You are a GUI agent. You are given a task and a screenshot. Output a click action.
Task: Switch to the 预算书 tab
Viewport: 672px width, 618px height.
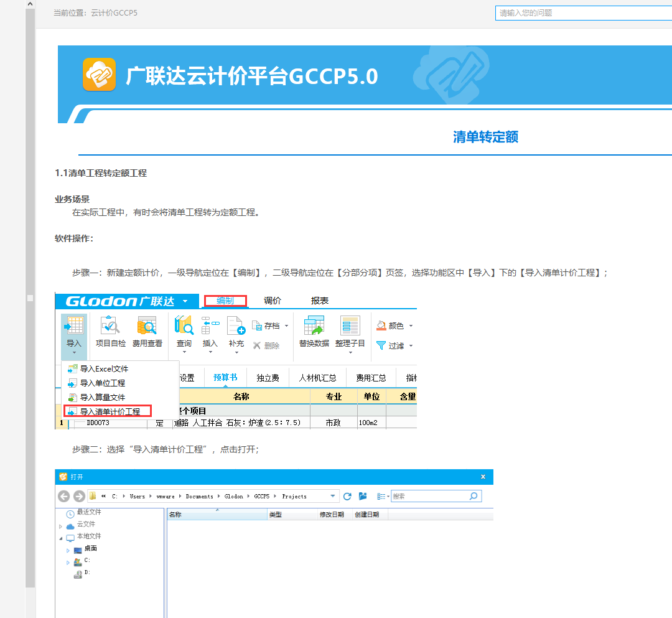[x=225, y=378]
